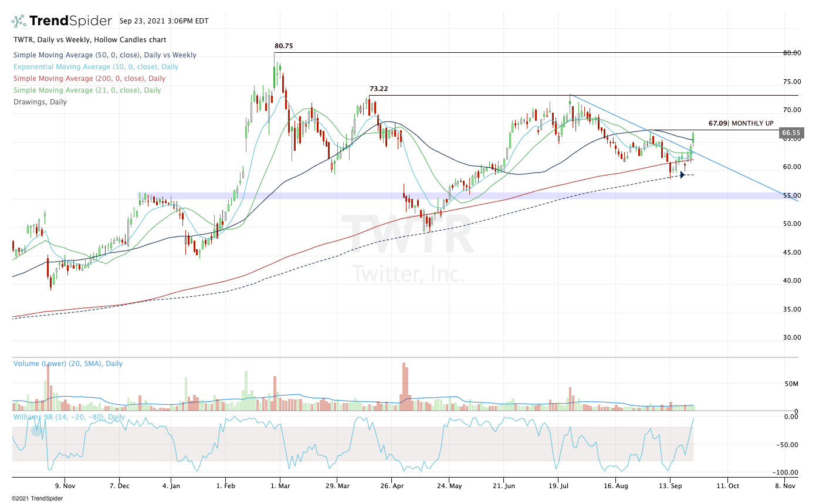Click the 45.00 price axis label
This screenshot has height=504, width=816.
tap(791, 252)
